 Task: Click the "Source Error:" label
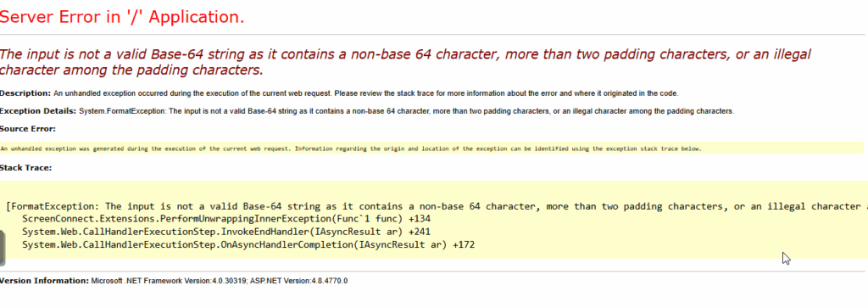[x=28, y=128]
